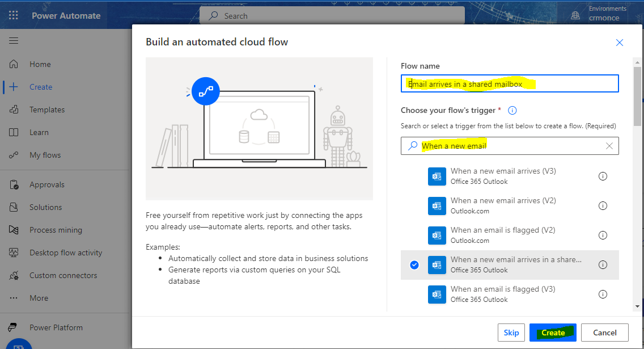Expand More in the sidebar
The height and width of the screenshot is (349, 644).
click(39, 298)
